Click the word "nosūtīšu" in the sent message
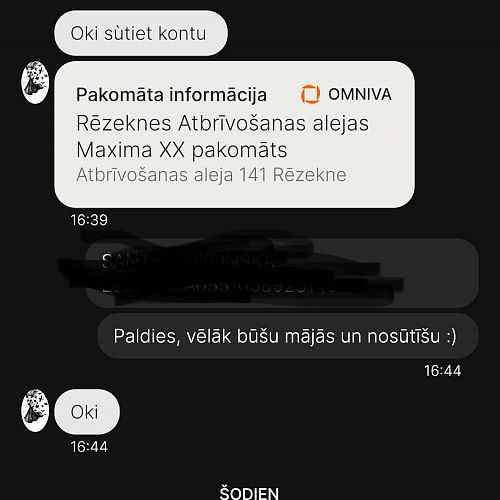The width and height of the screenshot is (500, 500). [404, 336]
